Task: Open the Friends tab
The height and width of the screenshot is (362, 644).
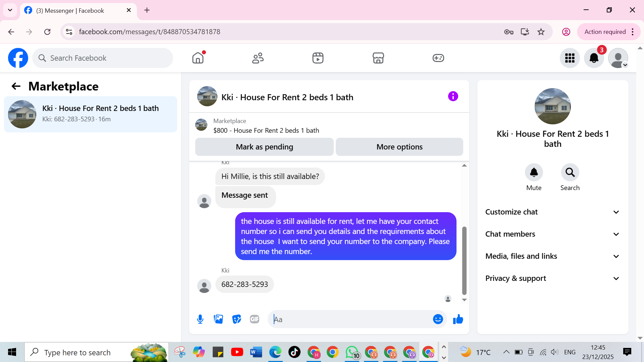Action: pos(258,58)
